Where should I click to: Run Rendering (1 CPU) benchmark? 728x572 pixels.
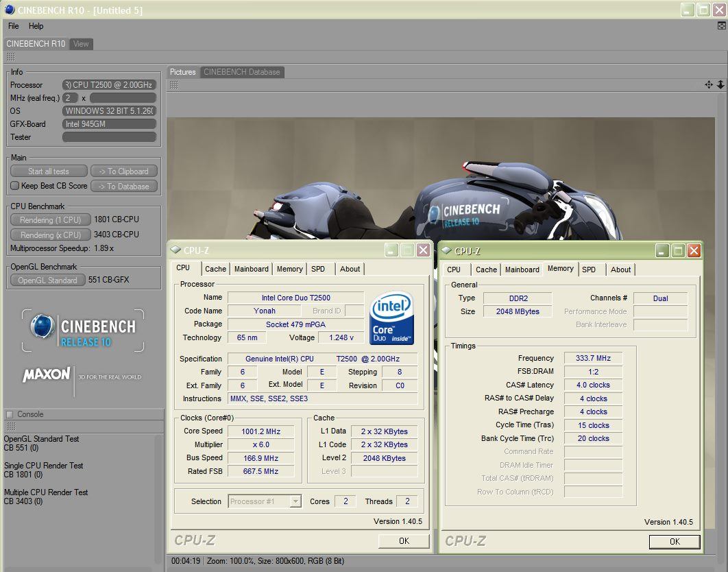coord(50,219)
